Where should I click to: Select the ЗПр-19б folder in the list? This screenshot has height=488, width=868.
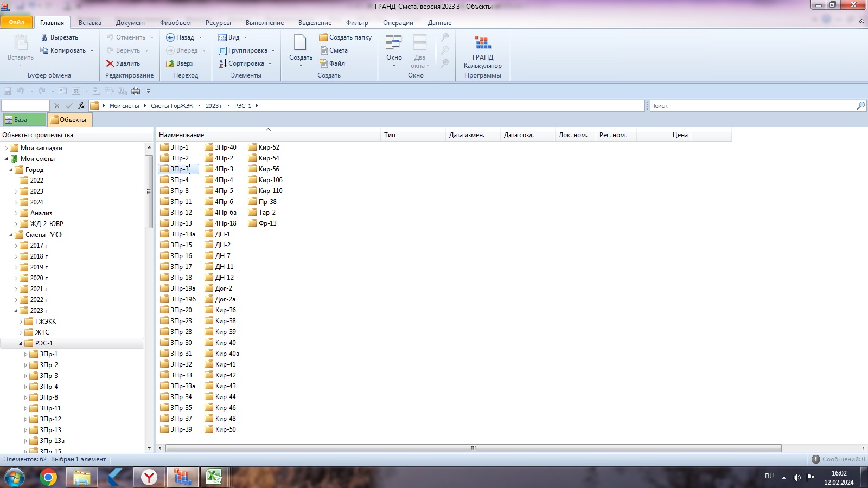pos(178,299)
